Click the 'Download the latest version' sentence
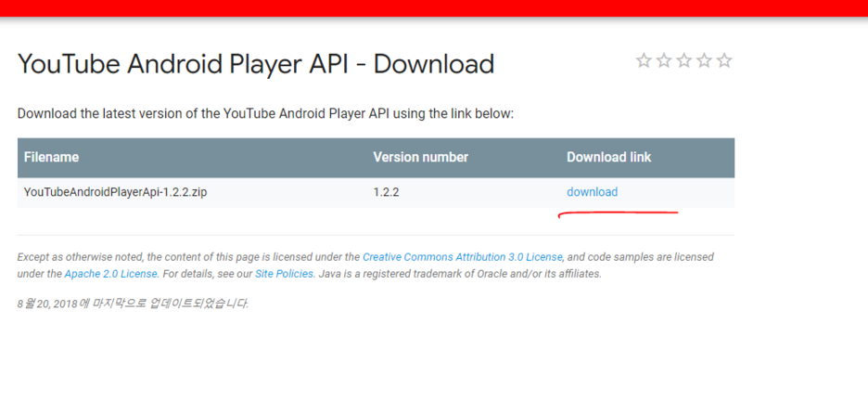Screen dimensions: 868x414 (266, 114)
